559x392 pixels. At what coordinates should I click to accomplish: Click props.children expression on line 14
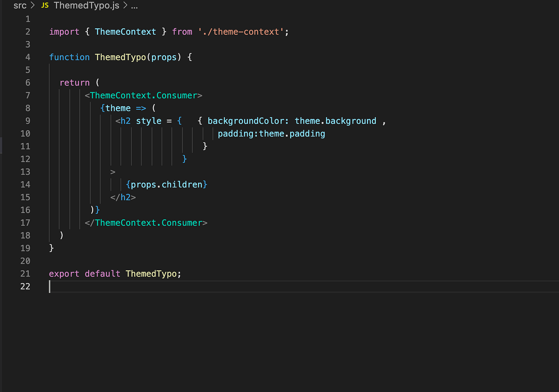point(166,184)
